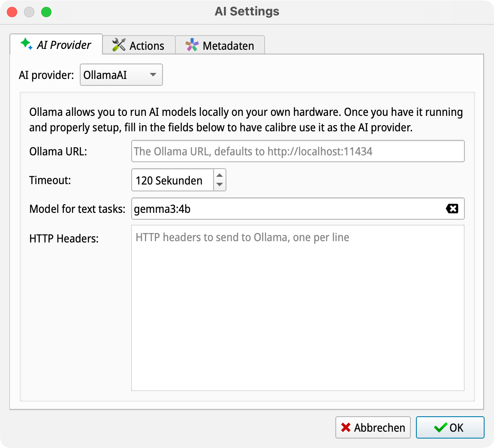Screen dimensions: 494x448
Task: Increase Timeout with the up arrow
Action: pyautogui.click(x=220, y=175)
